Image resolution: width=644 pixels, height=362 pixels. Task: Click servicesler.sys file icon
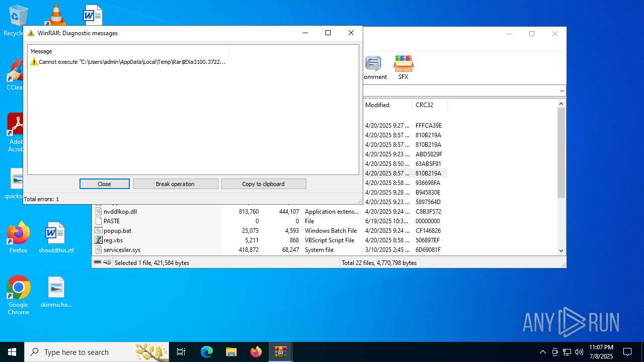(x=99, y=250)
